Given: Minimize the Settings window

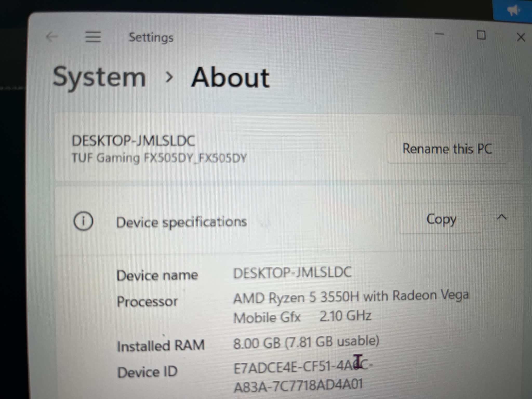Looking at the screenshot, I should tap(439, 34).
